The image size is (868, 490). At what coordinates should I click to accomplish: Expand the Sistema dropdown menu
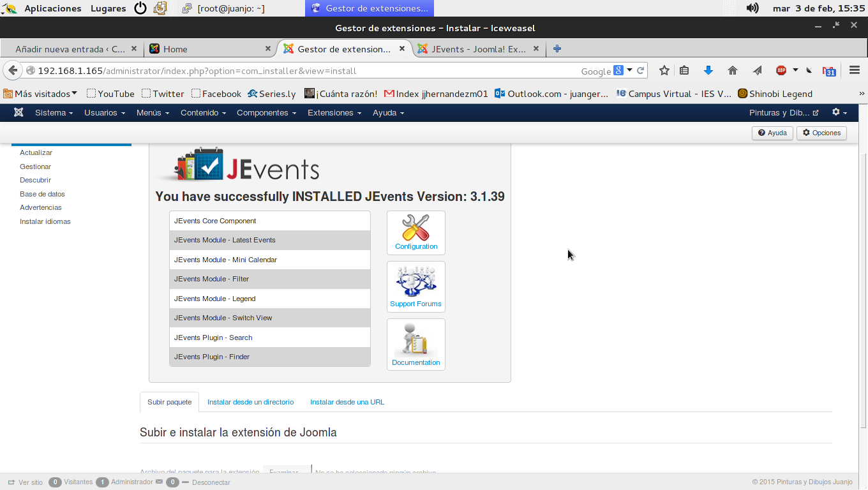(54, 112)
